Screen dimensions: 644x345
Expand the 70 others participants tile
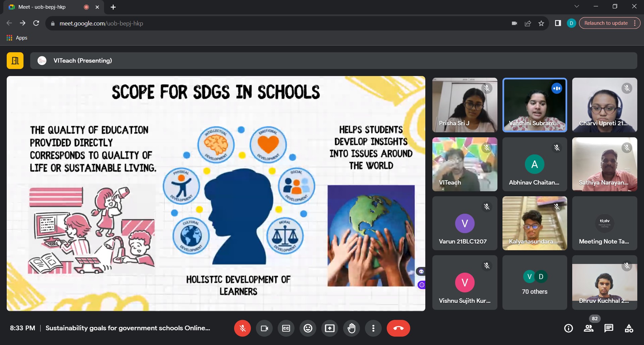click(535, 283)
